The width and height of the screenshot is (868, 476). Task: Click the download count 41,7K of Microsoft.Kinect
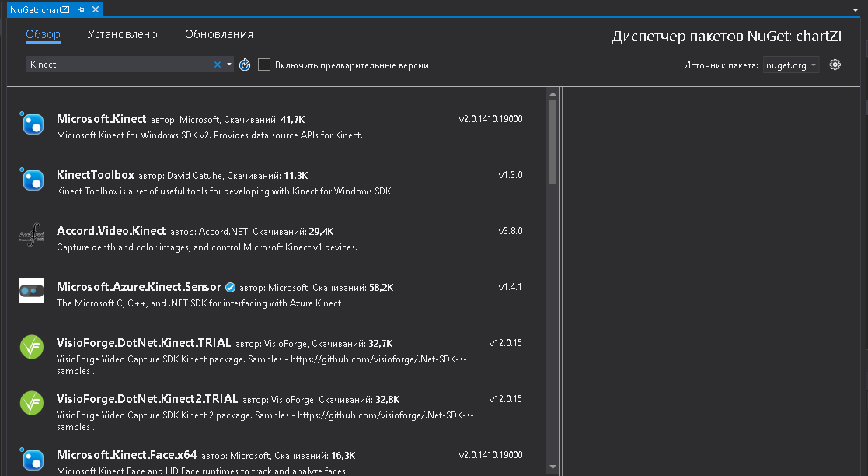point(293,120)
